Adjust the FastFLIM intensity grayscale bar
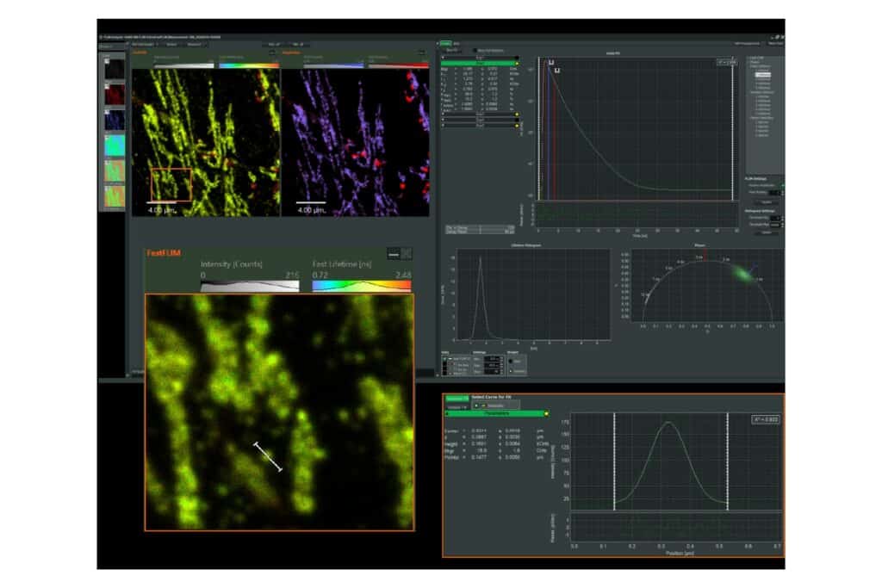This screenshot has height=588, width=882. pos(250,286)
